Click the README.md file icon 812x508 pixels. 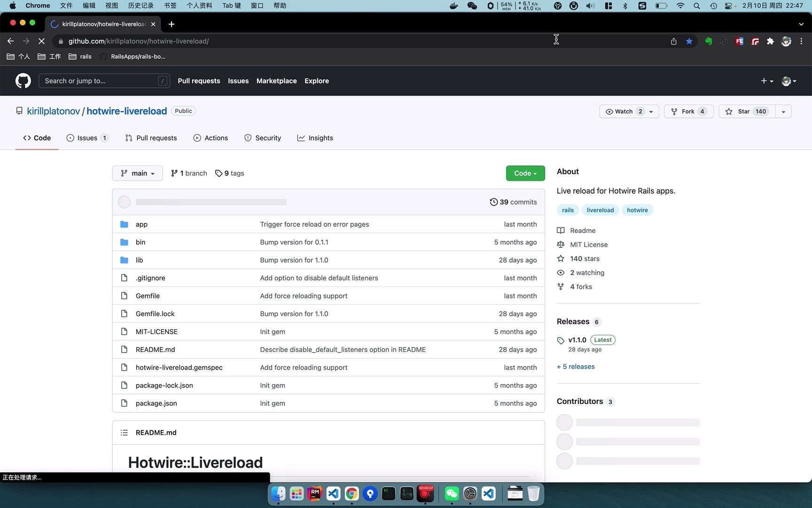tap(124, 349)
